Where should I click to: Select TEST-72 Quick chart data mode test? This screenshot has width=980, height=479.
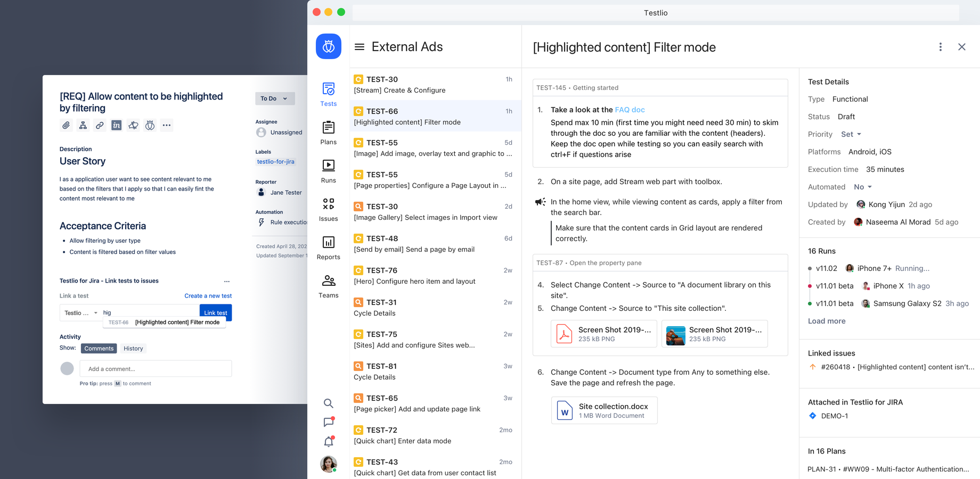coord(435,435)
